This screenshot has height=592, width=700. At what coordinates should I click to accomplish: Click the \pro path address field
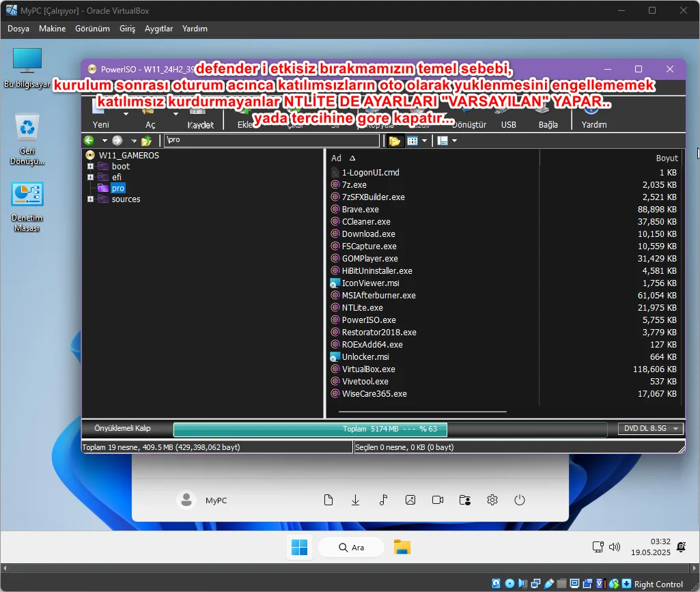[272, 140]
